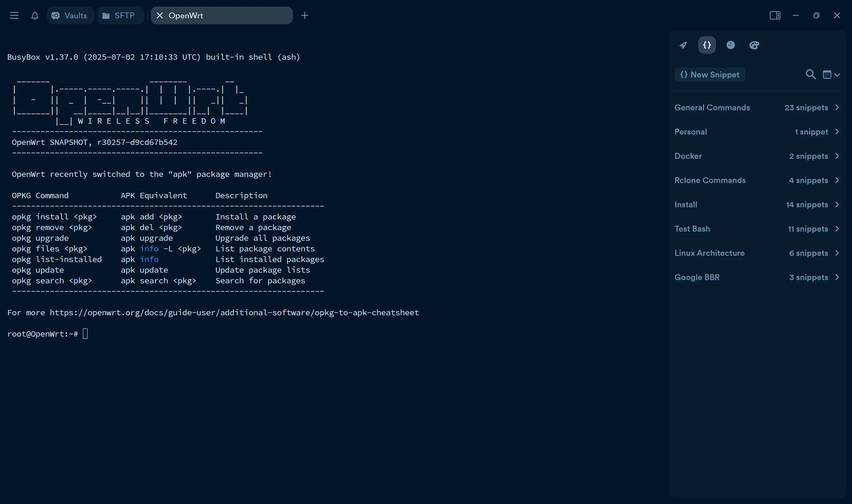The height and width of the screenshot is (504, 852).
Task: Close the OpenWrt tab with X
Action: point(159,15)
